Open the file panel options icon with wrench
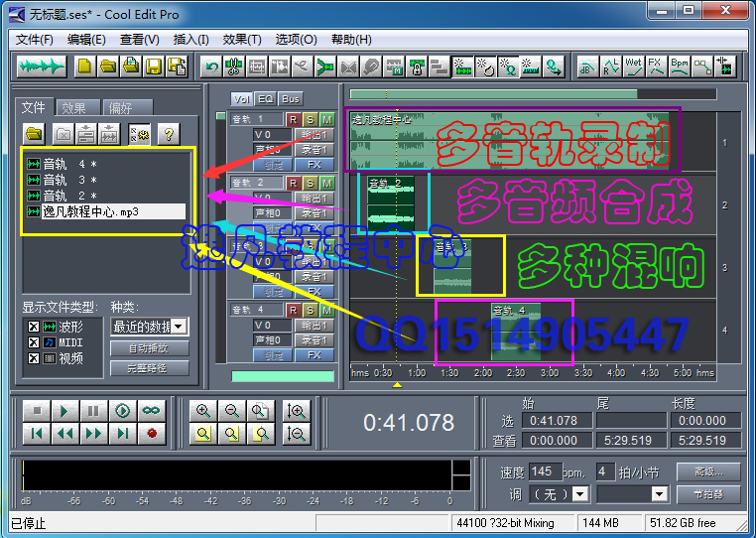The image size is (756, 538). tap(140, 134)
